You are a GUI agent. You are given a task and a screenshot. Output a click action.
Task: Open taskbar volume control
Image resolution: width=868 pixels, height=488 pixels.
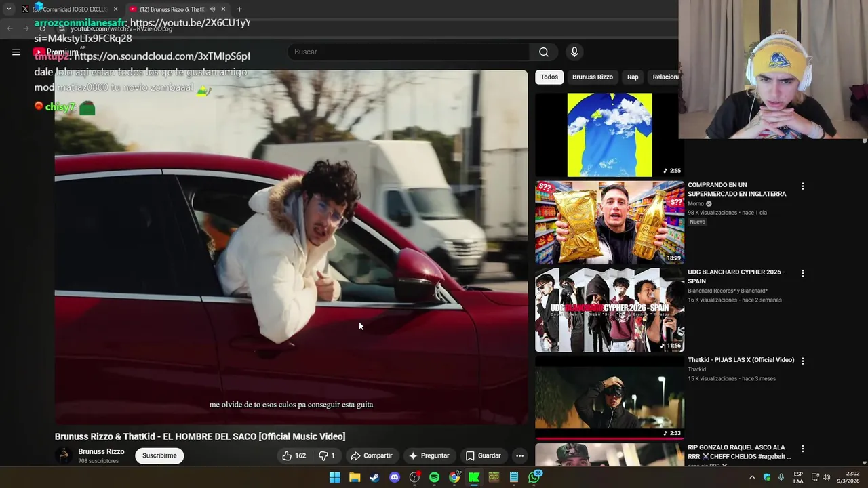(826, 477)
